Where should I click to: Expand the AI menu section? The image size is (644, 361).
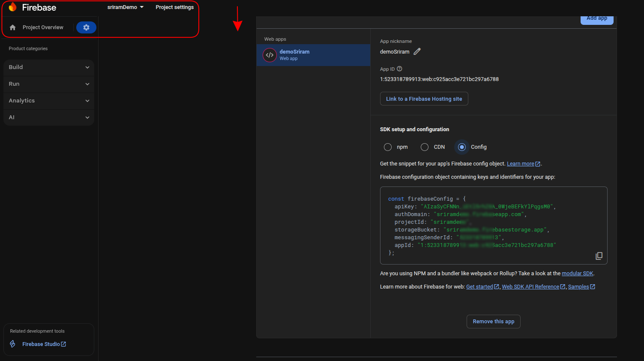click(49, 117)
